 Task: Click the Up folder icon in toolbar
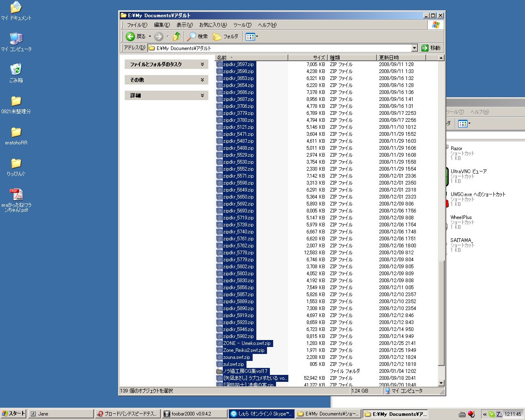pos(177,37)
